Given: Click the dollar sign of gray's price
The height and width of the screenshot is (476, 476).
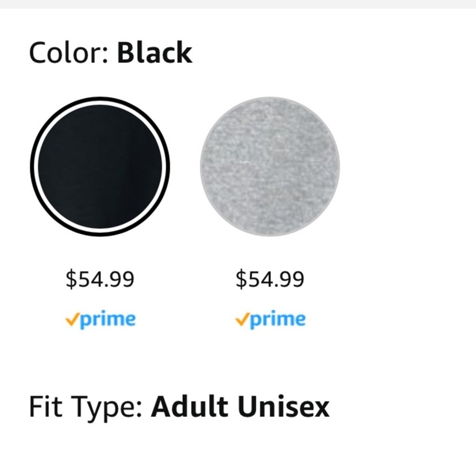Looking at the screenshot, I should (241, 279).
